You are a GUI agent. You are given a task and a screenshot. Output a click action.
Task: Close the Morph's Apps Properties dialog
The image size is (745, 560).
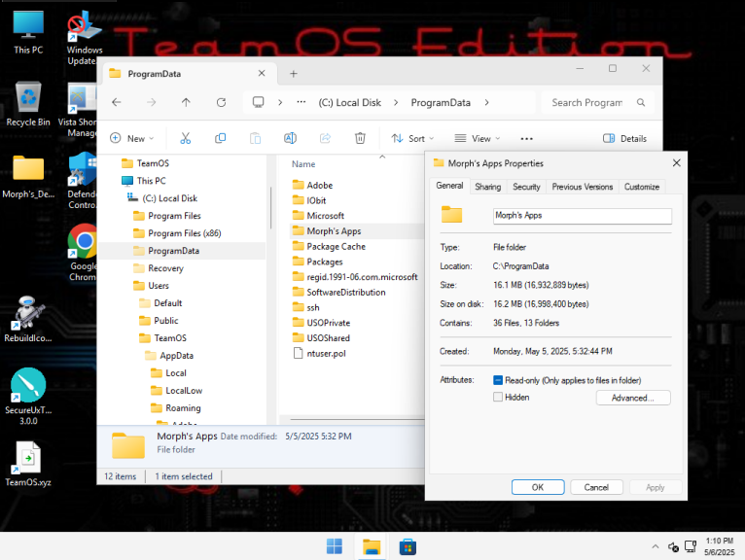[x=677, y=163]
